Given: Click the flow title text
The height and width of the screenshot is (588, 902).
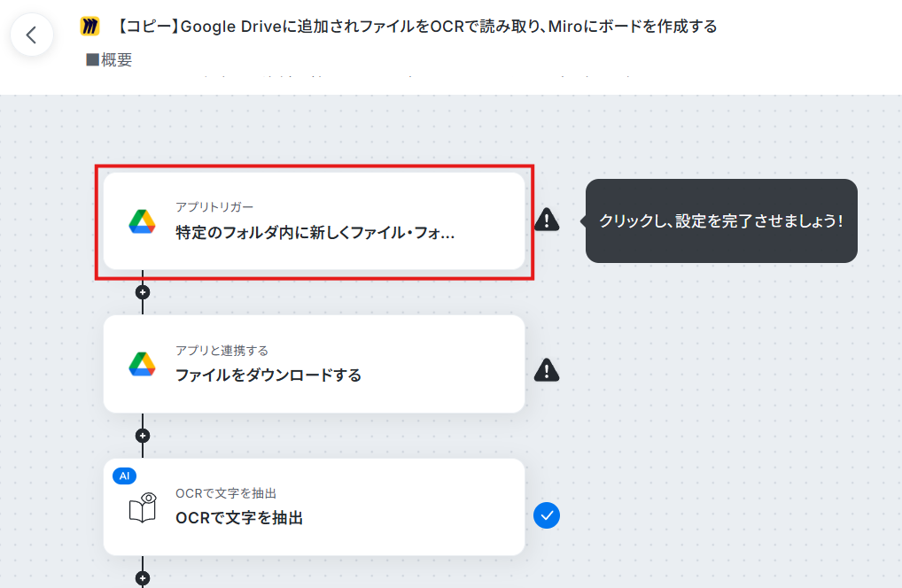Looking at the screenshot, I should click(416, 27).
